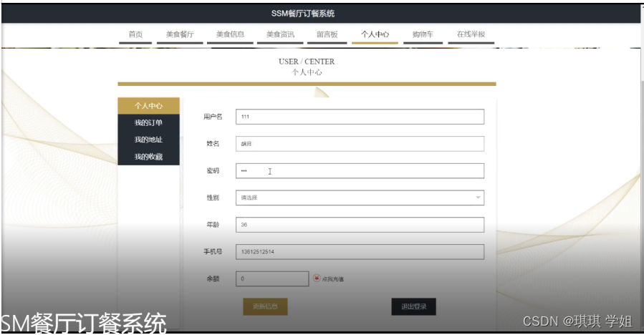Click the 点我充值 link

point(332,279)
